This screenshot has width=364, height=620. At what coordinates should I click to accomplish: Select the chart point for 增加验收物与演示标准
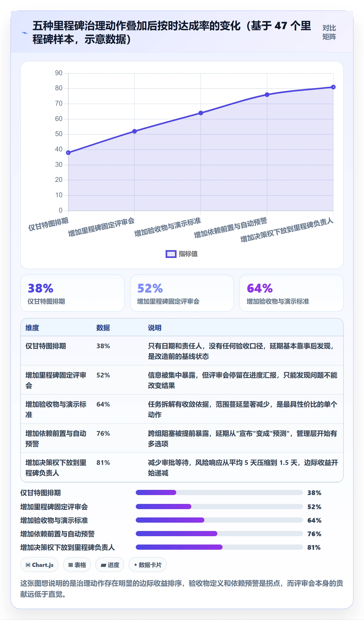coord(201,113)
